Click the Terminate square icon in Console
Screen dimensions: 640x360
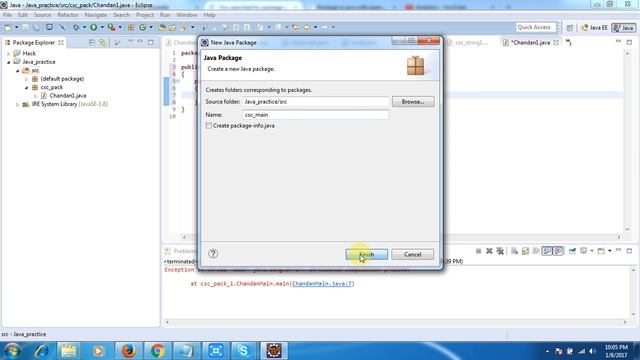click(478, 251)
